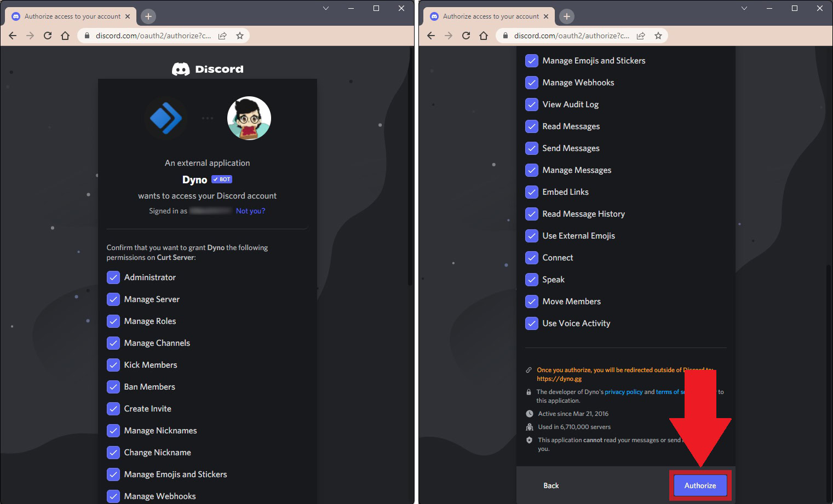
Task: Uncheck the Embed Links permission
Action: coord(532,192)
